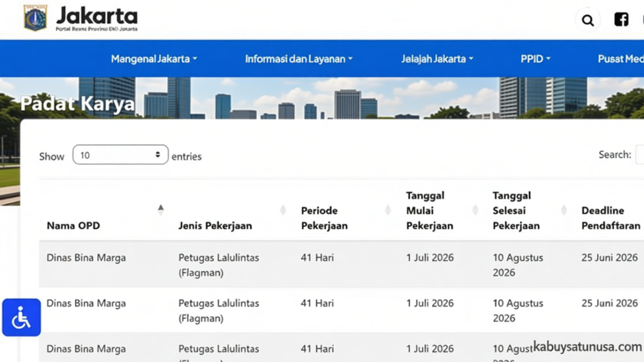Screen dimensions: 644x362
Task: Select third row Dinas Bina Marga cell
Action: 86,348
